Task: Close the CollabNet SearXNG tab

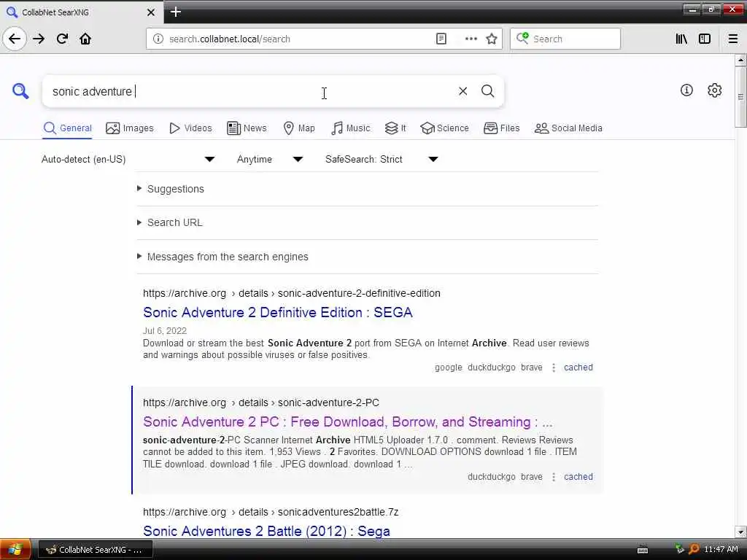Action: 151,12
